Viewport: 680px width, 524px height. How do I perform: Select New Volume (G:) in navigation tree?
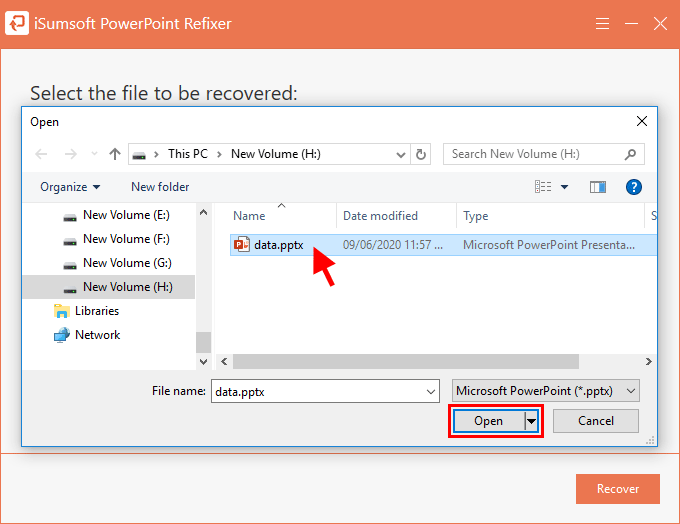click(x=128, y=263)
